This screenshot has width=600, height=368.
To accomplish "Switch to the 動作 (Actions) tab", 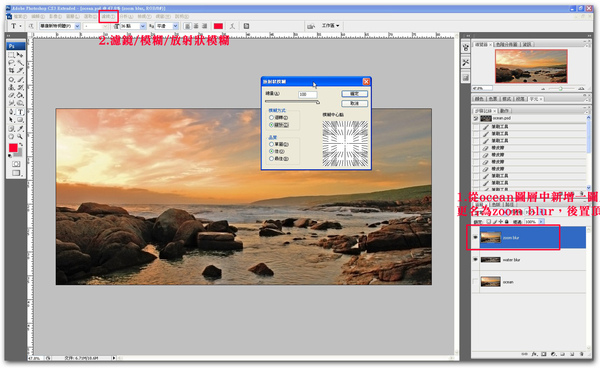I will point(504,111).
